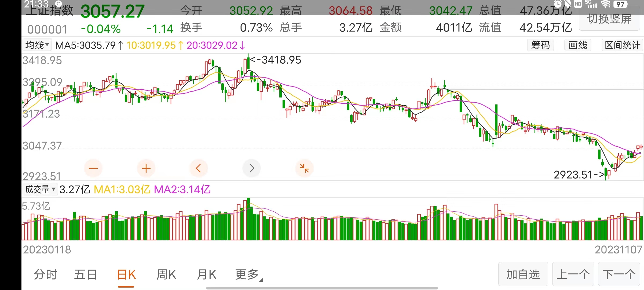Click the zoom out minus chart button
The height and width of the screenshot is (290, 644).
tap(93, 168)
